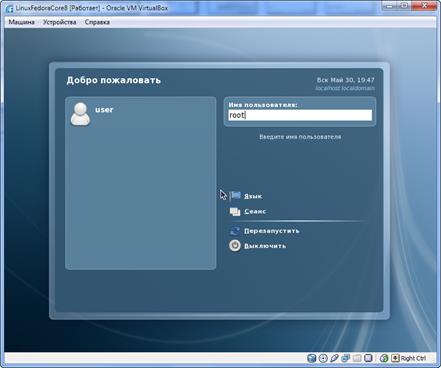
Task: Choose Выключить to shut down
Action: 265,246
